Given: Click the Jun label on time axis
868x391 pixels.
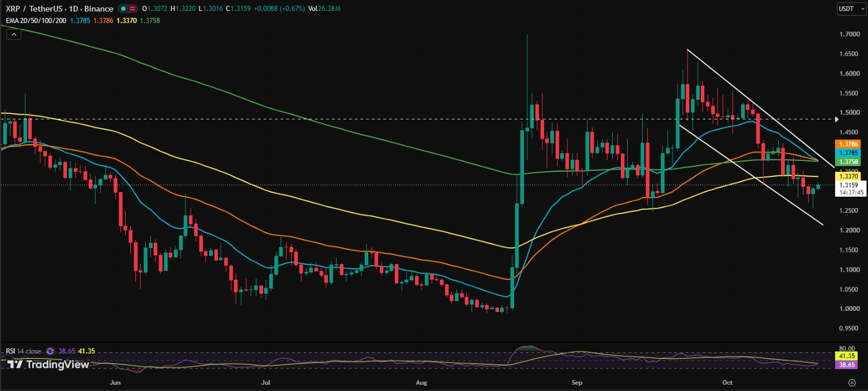Looking at the screenshot, I should click(115, 382).
